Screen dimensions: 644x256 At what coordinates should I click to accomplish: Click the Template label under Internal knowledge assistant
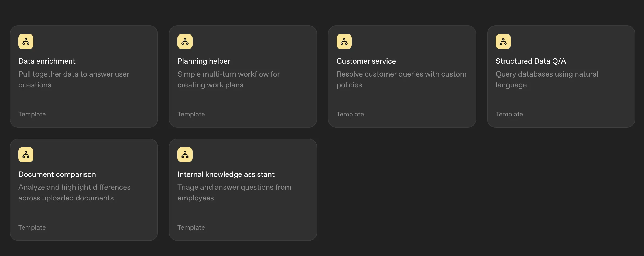191,227
